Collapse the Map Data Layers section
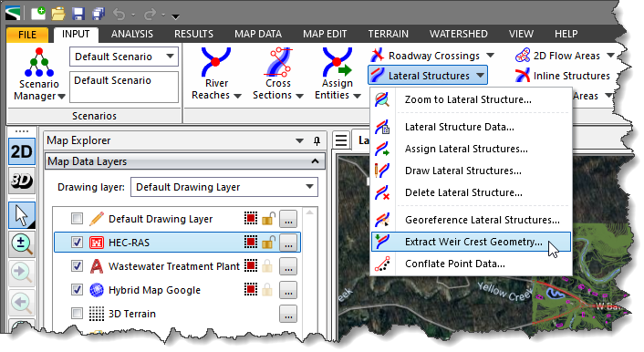This screenshot has height=352, width=644. click(x=315, y=161)
